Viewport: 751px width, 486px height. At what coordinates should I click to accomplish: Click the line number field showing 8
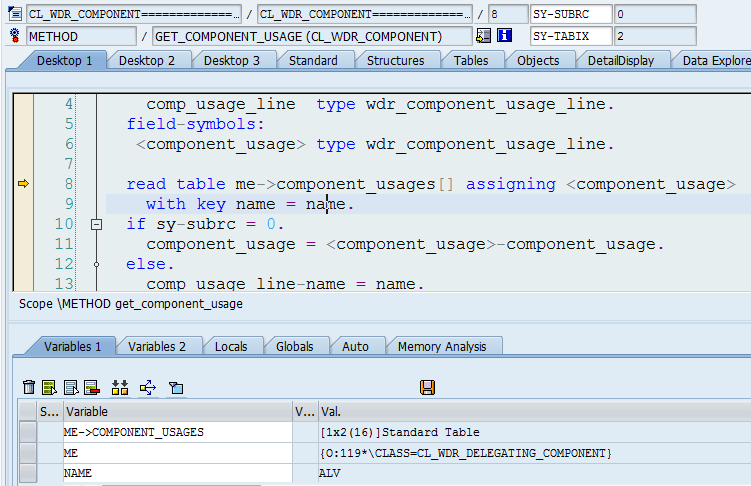pos(508,14)
